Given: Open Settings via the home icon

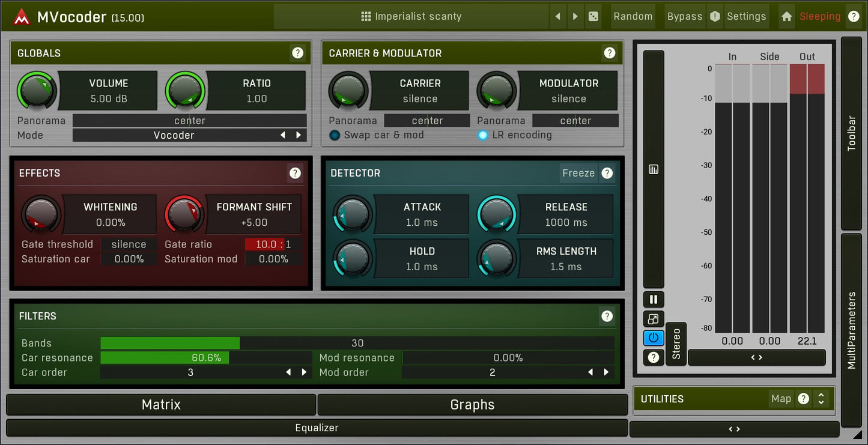Looking at the screenshot, I should pyautogui.click(x=786, y=16).
